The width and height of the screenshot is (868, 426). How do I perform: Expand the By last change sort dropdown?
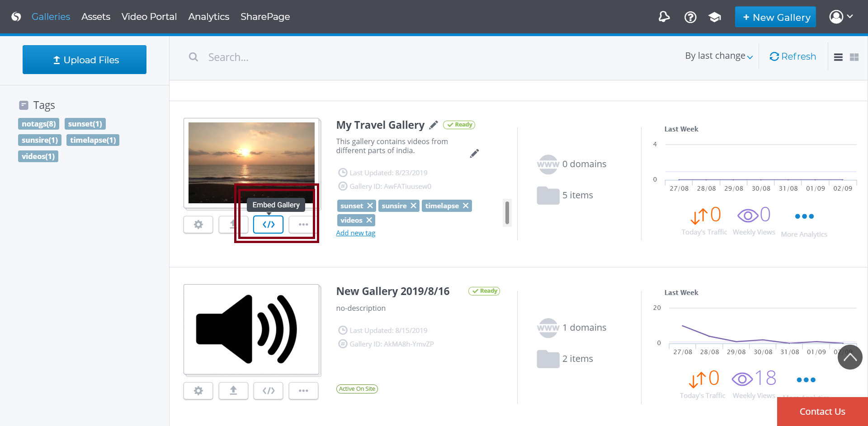point(718,56)
